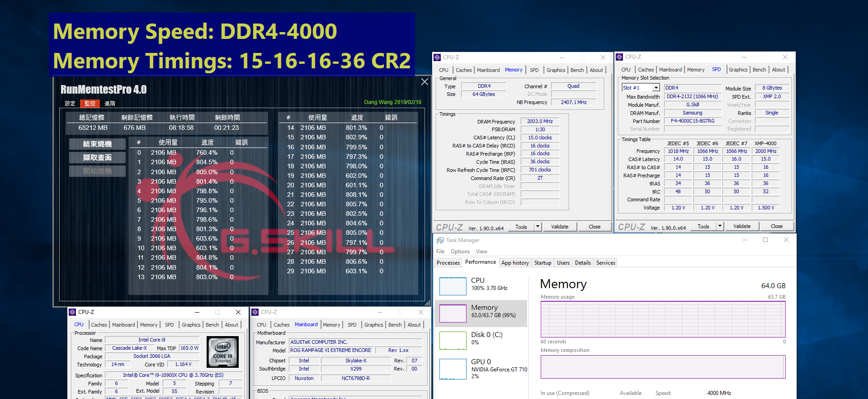Open the Options menu in Task Manager

coord(460,252)
